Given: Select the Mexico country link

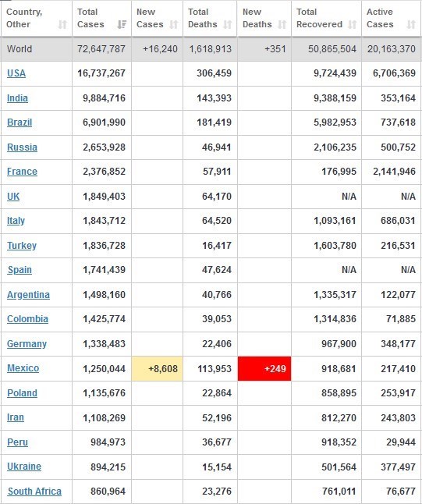Looking at the screenshot, I should tap(23, 368).
